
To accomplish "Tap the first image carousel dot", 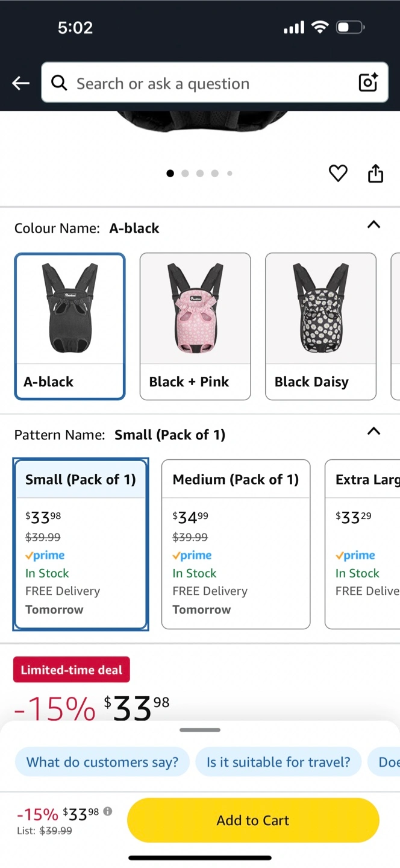I will click(170, 174).
